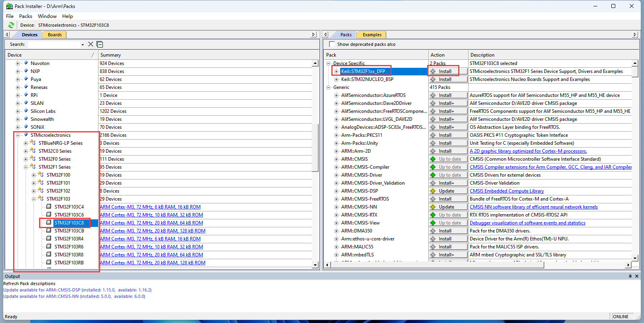Install the ARM::CMSIS-FreeRTOS pack
This screenshot has height=323, width=644.
[448, 199]
